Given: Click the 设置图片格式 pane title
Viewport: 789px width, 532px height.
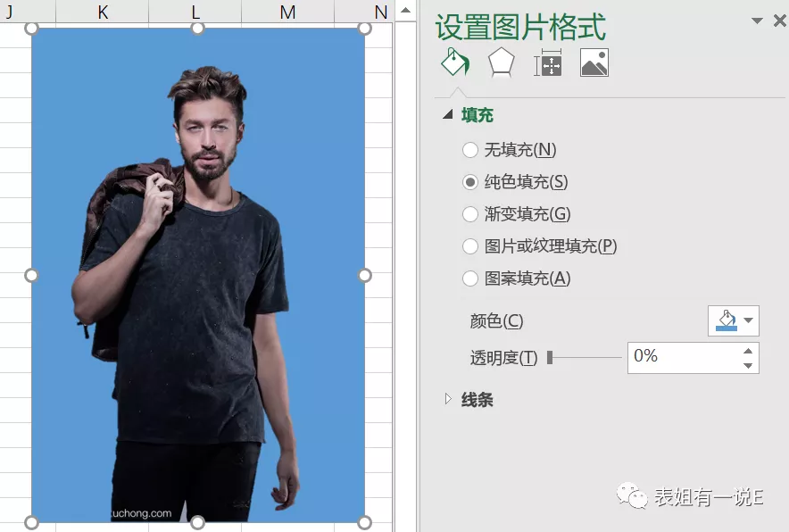Looking at the screenshot, I should [x=520, y=27].
